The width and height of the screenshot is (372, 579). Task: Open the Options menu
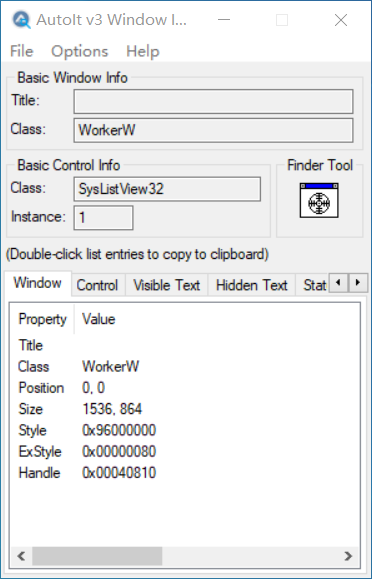79,51
